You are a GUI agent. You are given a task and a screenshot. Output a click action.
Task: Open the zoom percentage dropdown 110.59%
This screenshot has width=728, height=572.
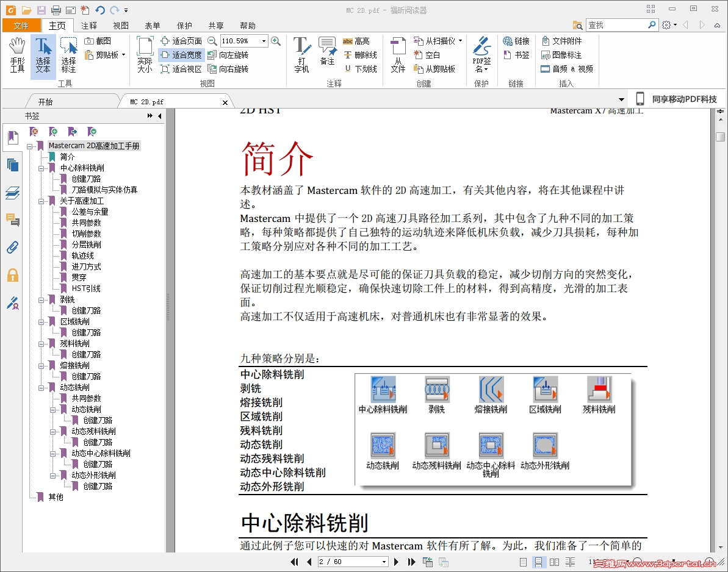(264, 41)
